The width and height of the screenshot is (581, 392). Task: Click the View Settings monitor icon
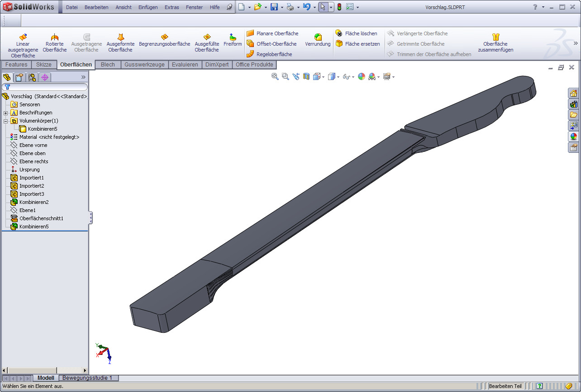pos(386,77)
